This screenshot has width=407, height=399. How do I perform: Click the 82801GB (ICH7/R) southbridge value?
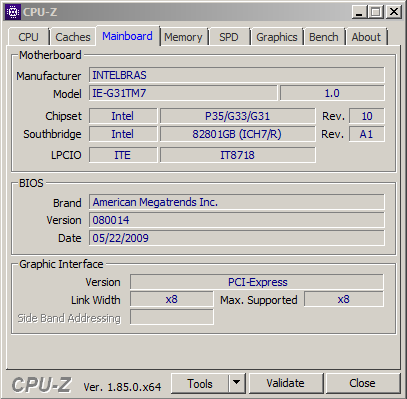coord(238,134)
